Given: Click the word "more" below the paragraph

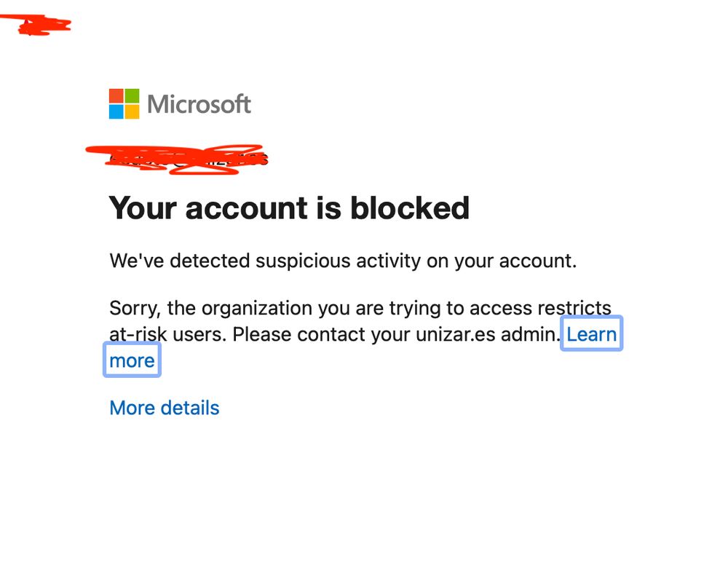Looking at the screenshot, I should (132, 361).
